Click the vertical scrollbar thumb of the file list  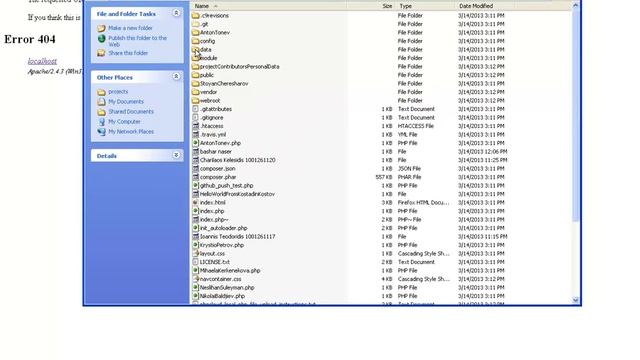(x=576, y=116)
